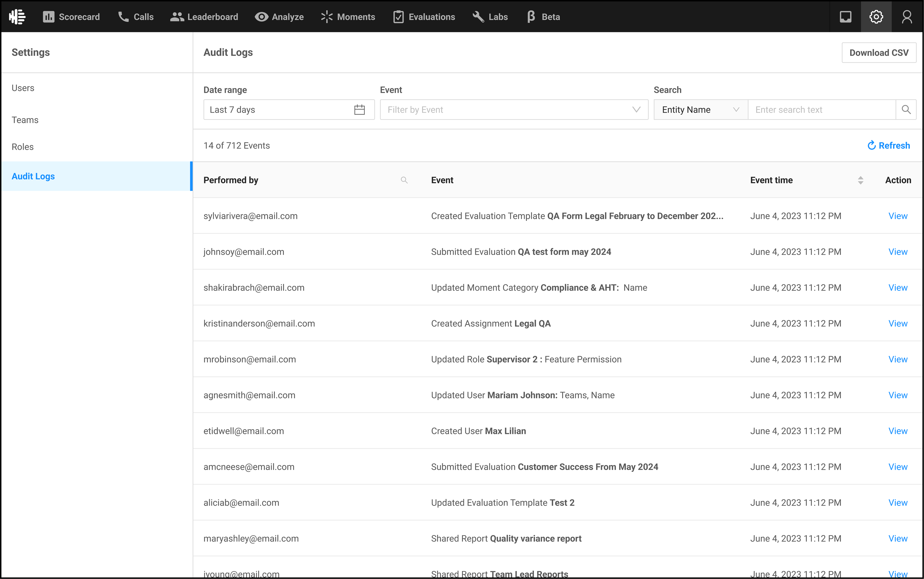Open the calendar icon in Date range

tap(359, 110)
